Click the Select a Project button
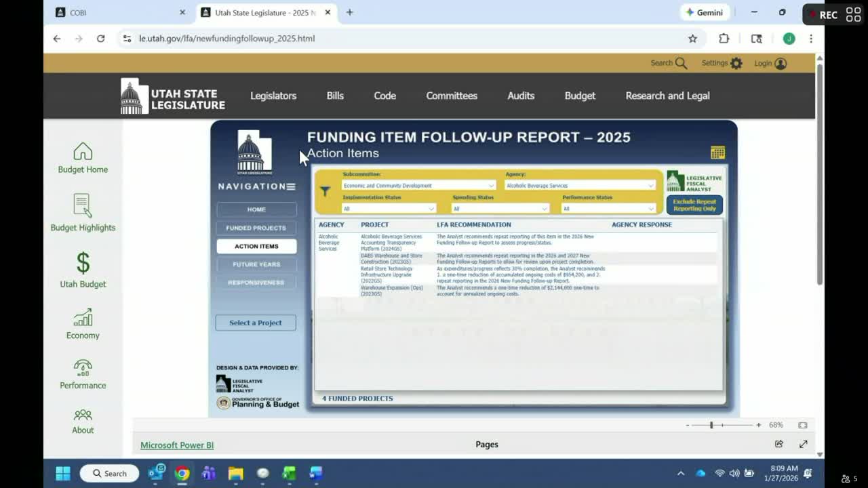The height and width of the screenshot is (488, 868). tap(256, 323)
